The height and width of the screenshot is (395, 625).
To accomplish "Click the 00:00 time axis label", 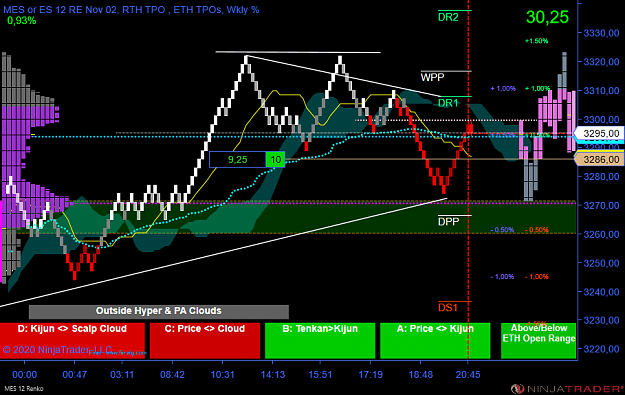I will pos(25,375).
